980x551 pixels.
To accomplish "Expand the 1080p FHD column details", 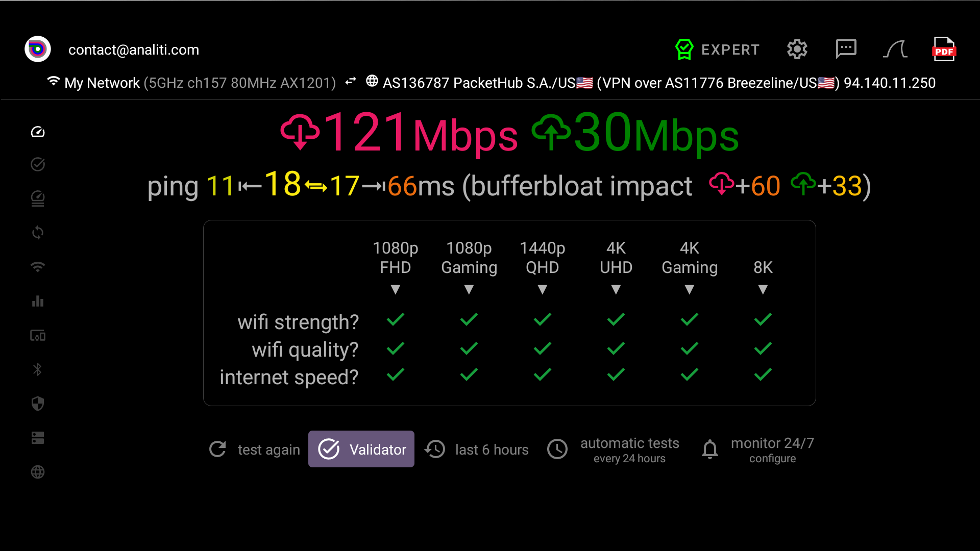I will point(396,289).
